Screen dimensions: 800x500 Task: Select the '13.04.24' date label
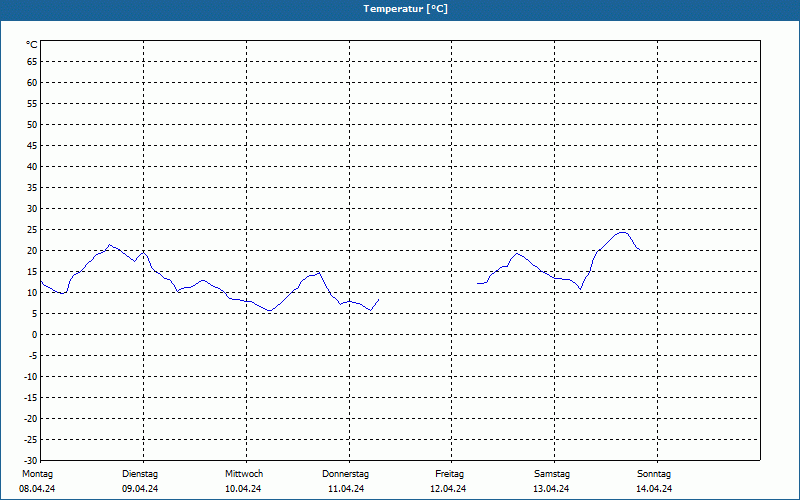(x=551, y=489)
